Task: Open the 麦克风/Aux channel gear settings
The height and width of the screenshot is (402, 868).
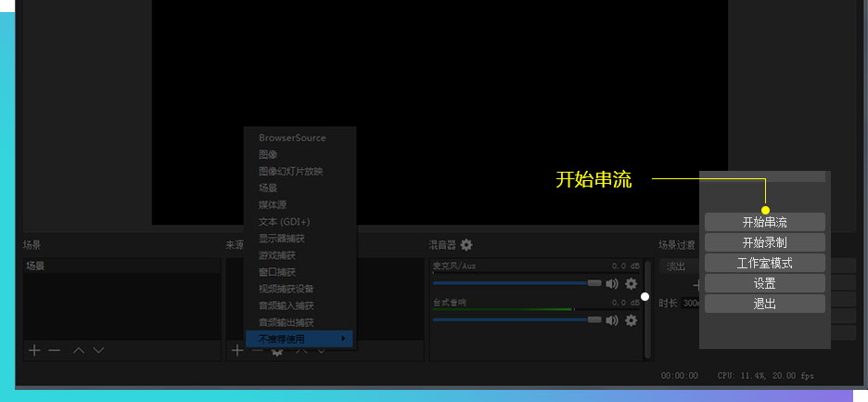Action: [x=632, y=283]
